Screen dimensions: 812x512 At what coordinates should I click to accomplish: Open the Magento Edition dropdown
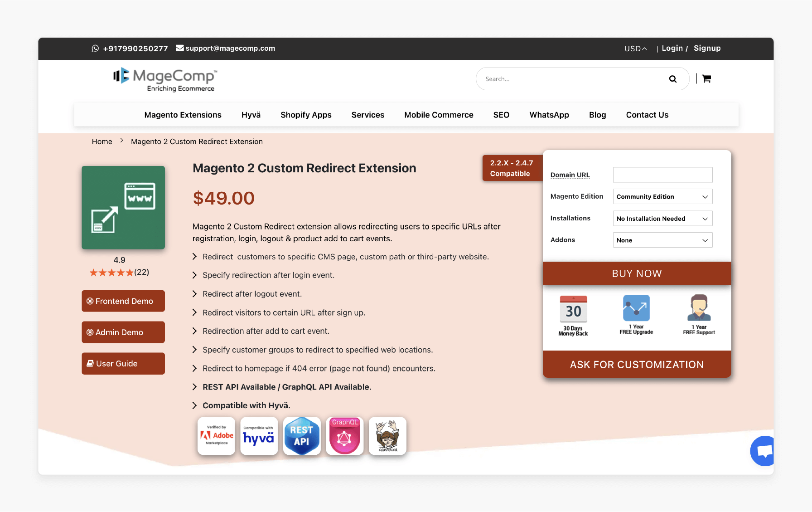pyautogui.click(x=662, y=196)
